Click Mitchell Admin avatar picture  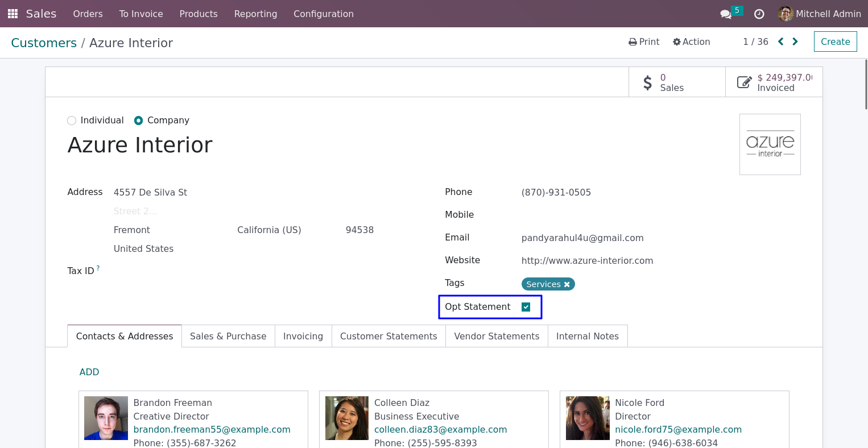[x=786, y=14]
